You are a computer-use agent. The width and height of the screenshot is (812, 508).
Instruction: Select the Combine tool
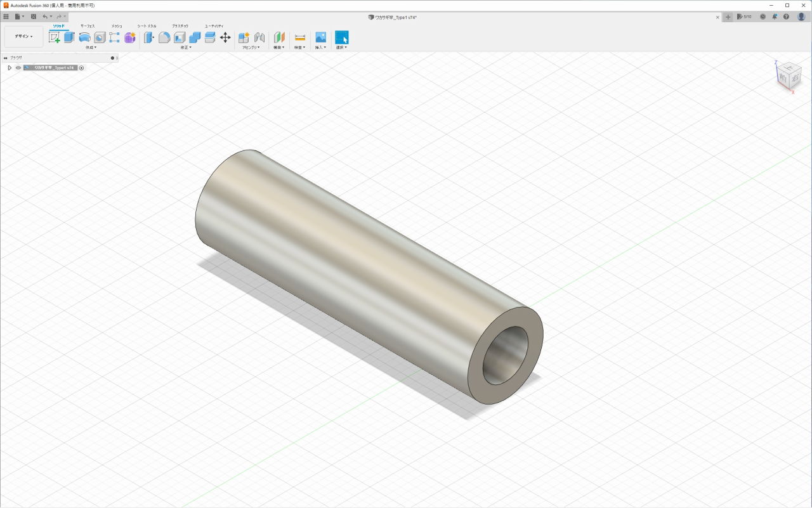[195, 37]
